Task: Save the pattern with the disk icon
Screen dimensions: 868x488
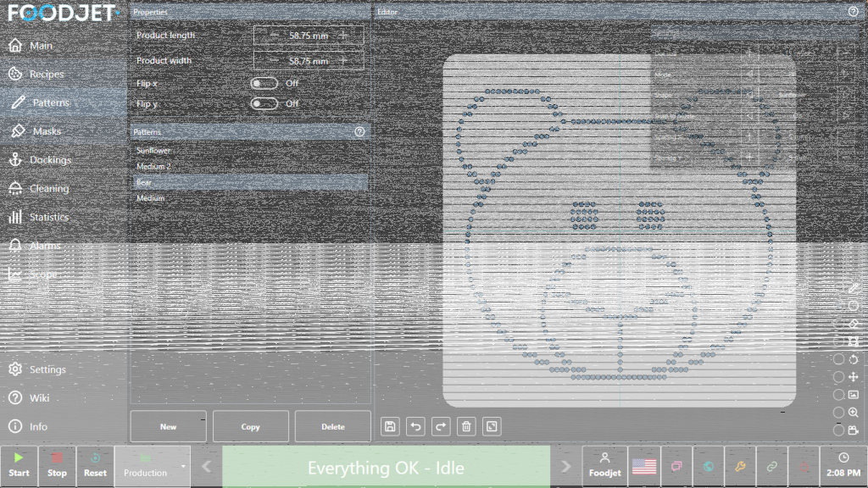Action: tap(390, 427)
